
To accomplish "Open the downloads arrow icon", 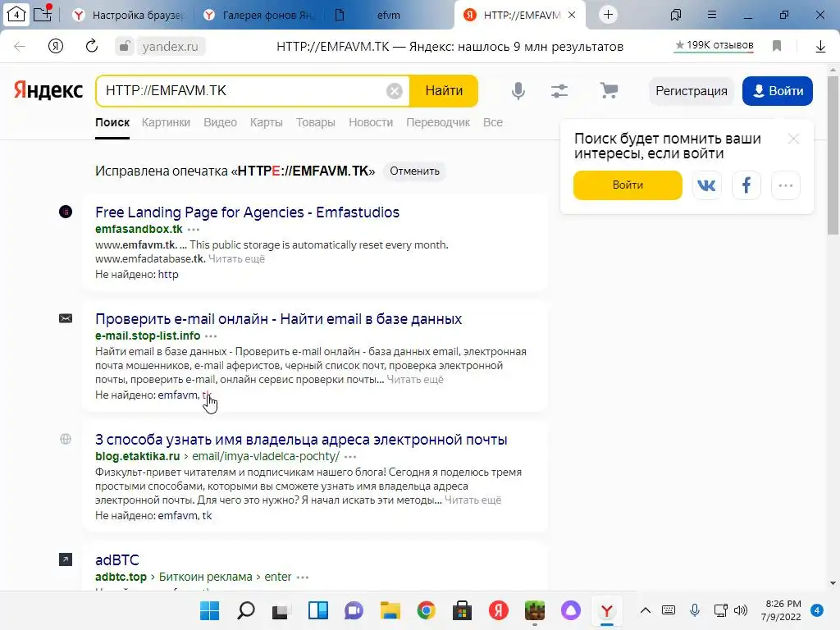I will [820, 47].
